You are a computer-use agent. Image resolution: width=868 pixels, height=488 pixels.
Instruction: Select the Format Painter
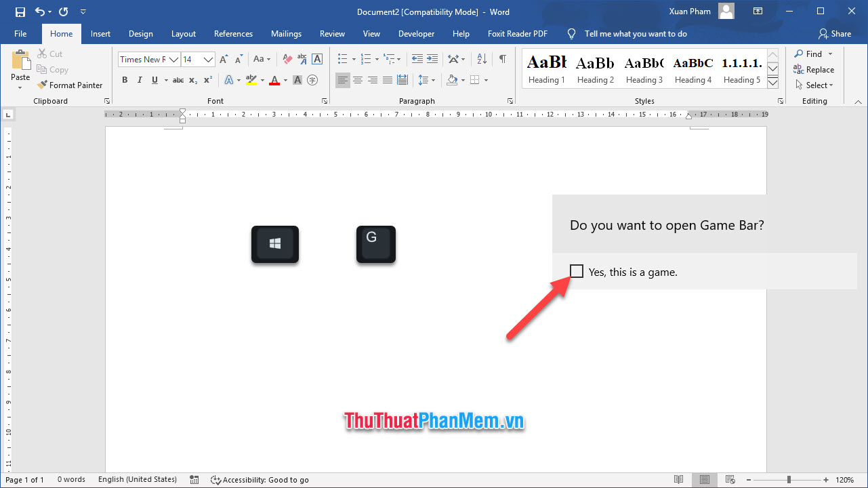(70, 85)
